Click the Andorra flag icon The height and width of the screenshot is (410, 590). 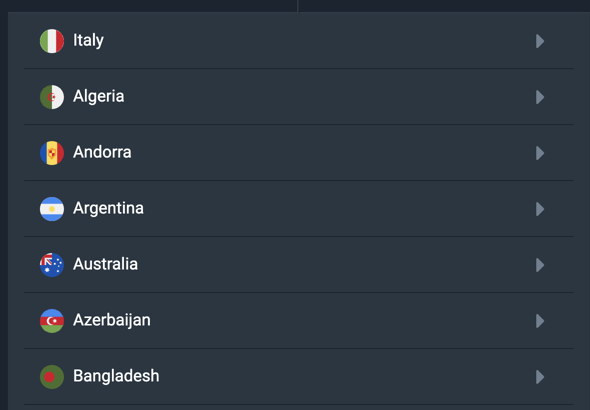tap(52, 153)
